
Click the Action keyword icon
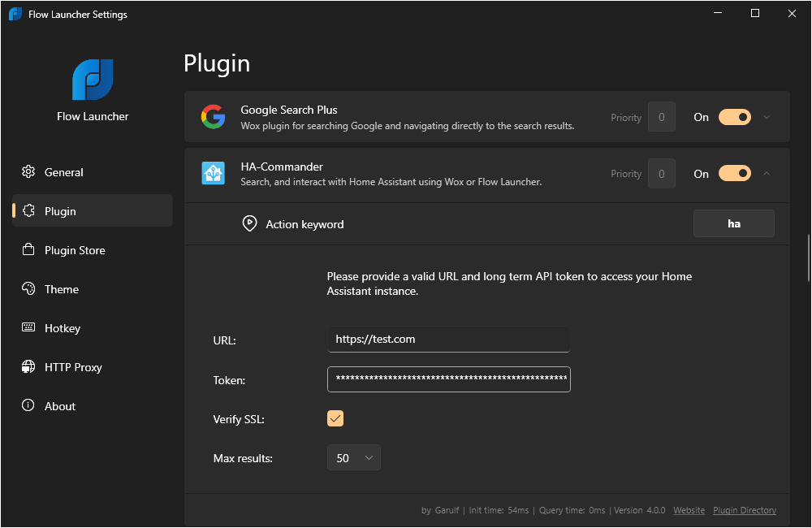click(249, 223)
